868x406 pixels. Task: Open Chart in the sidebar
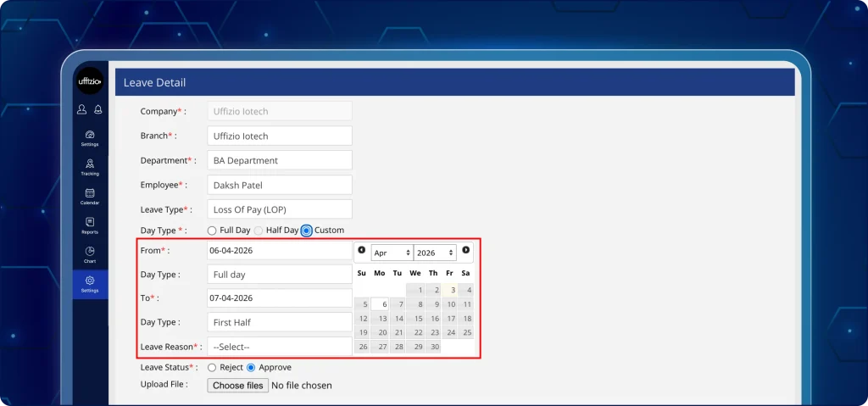[90, 254]
